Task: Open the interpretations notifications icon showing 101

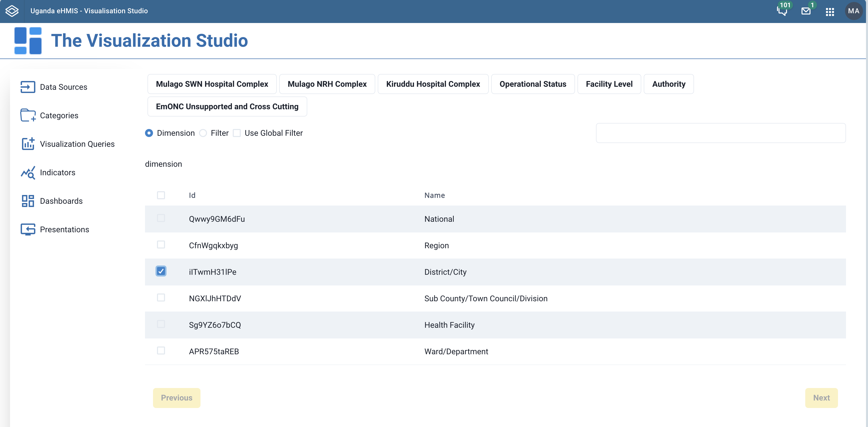Action: click(x=782, y=11)
